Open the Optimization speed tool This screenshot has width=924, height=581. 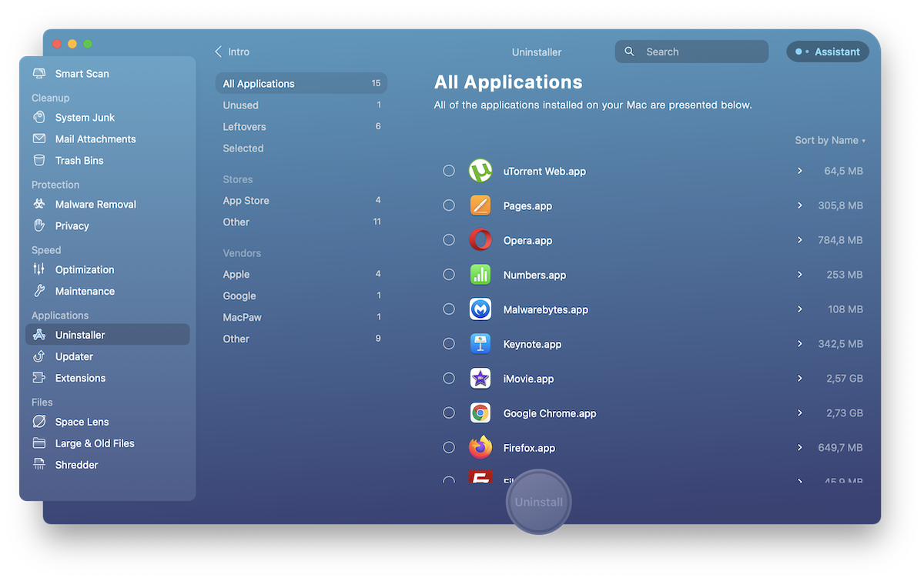click(86, 269)
